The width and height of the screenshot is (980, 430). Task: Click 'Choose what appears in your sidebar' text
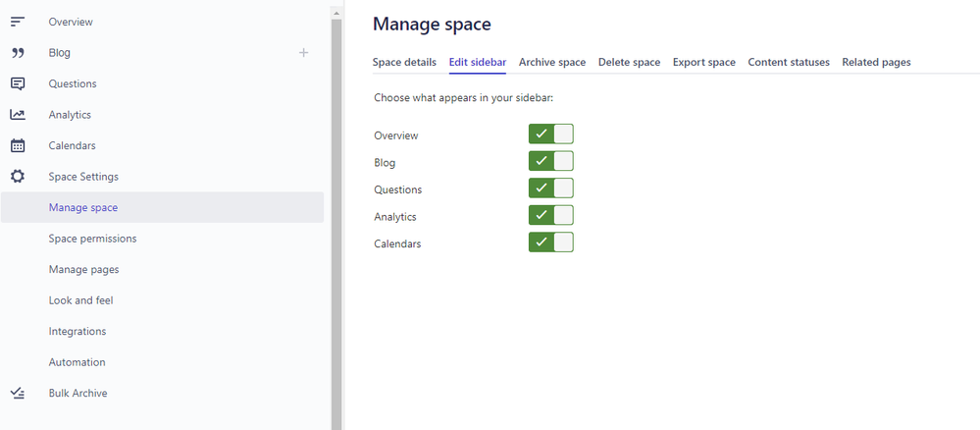pyautogui.click(x=464, y=98)
